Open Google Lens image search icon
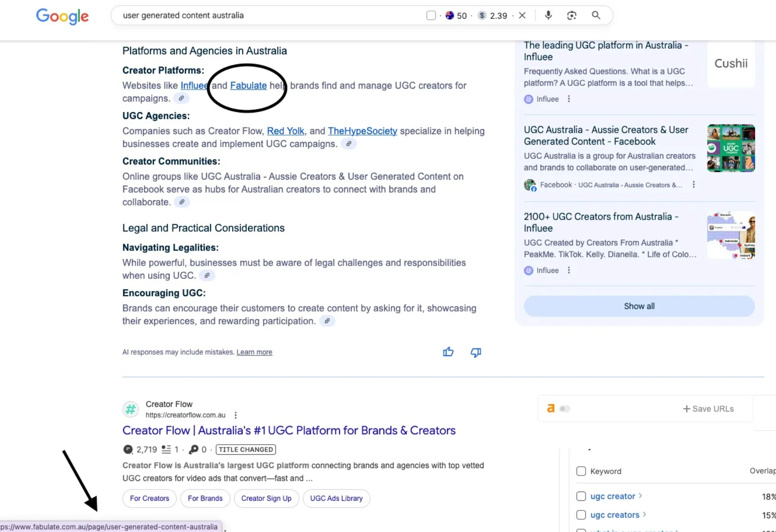 pyautogui.click(x=571, y=15)
